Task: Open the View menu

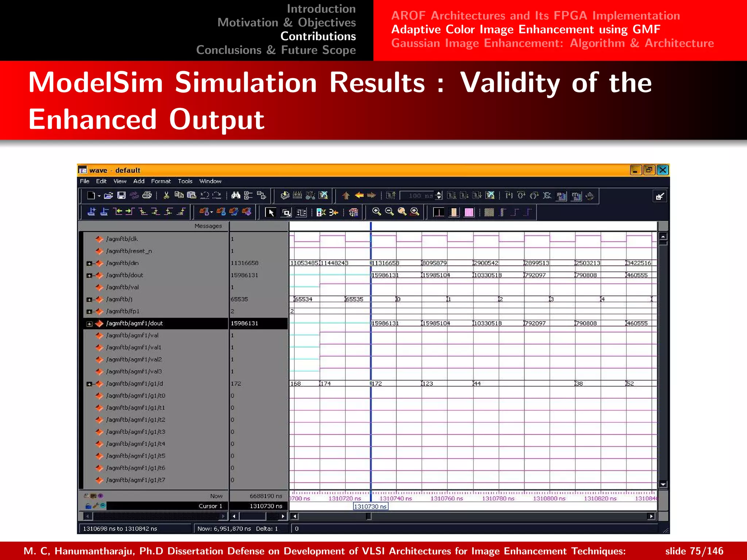Action: click(x=120, y=181)
